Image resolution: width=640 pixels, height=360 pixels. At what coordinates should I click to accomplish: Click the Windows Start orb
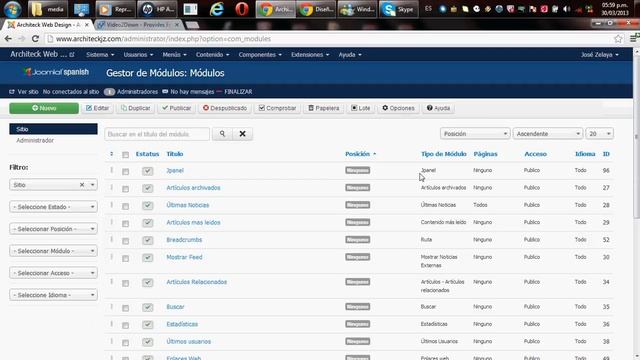13,9
